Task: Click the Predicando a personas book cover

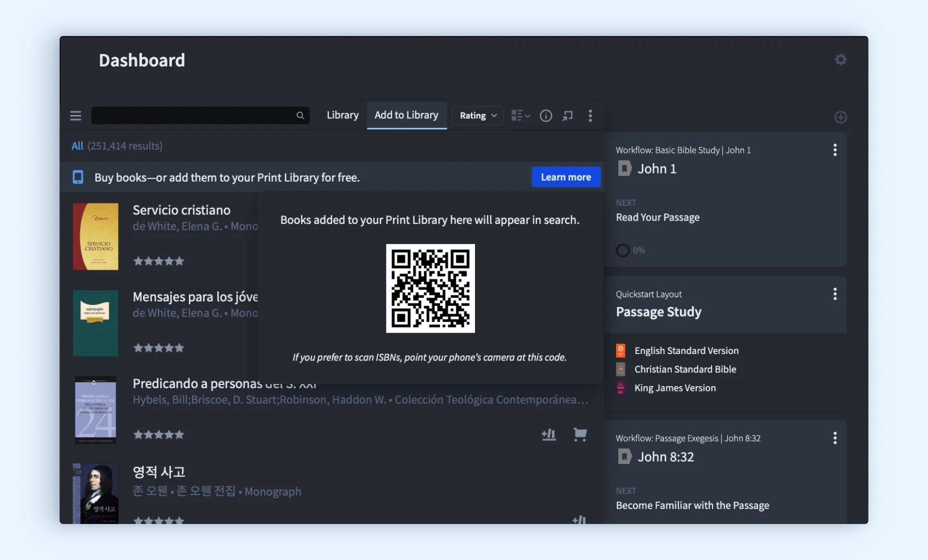Action: 95,410
